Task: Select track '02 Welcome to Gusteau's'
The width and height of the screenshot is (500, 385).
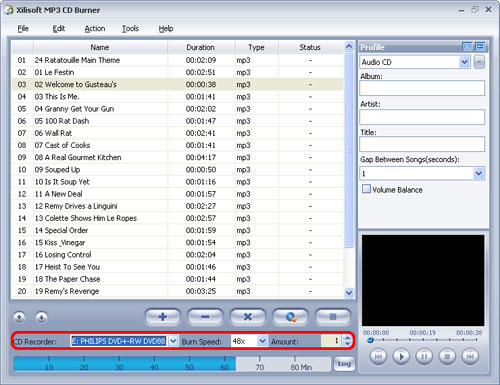Action: pyautogui.click(x=178, y=84)
